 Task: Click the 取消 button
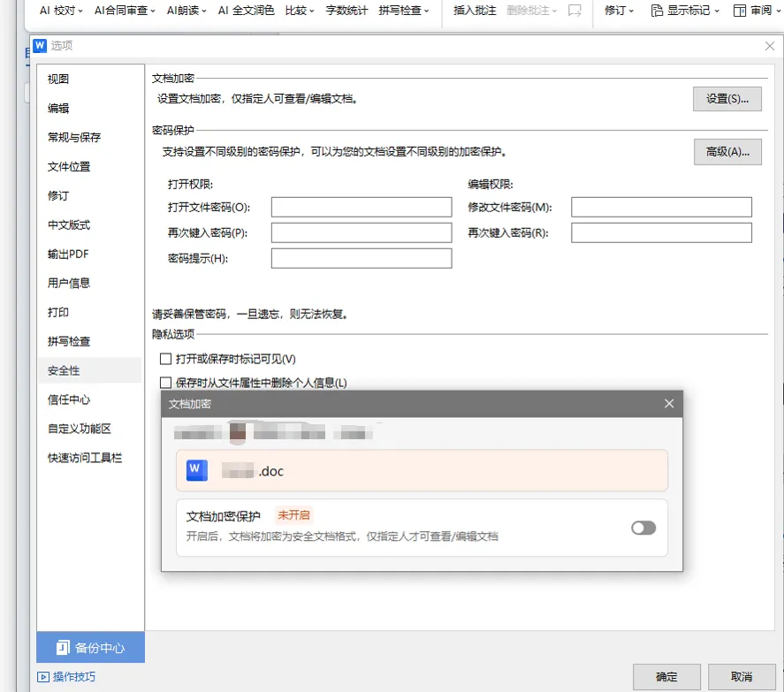[x=742, y=676]
